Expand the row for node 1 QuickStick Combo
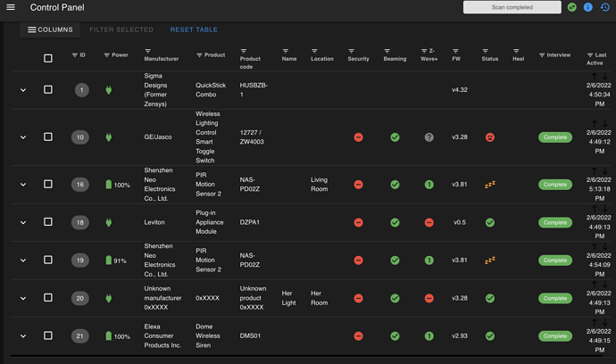 point(23,90)
